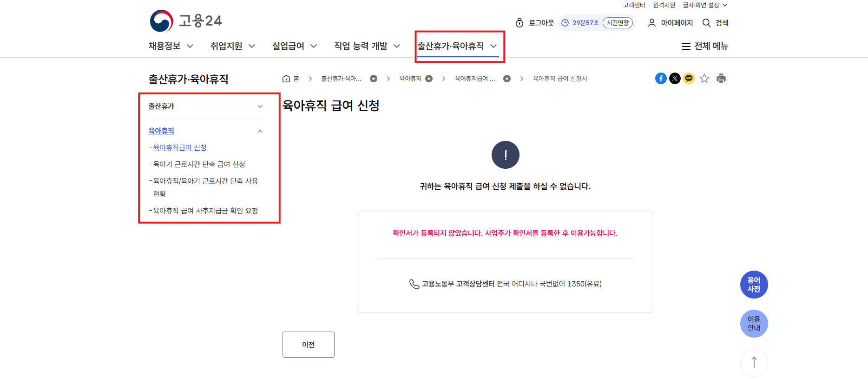The image size is (868, 379).
Task: Click the clock icon beside timer
Action: tap(565, 23)
